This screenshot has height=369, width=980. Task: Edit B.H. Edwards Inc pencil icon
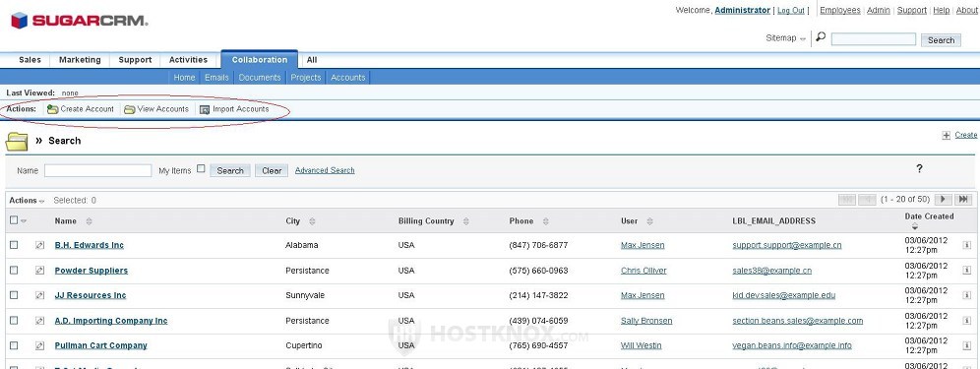[40, 245]
